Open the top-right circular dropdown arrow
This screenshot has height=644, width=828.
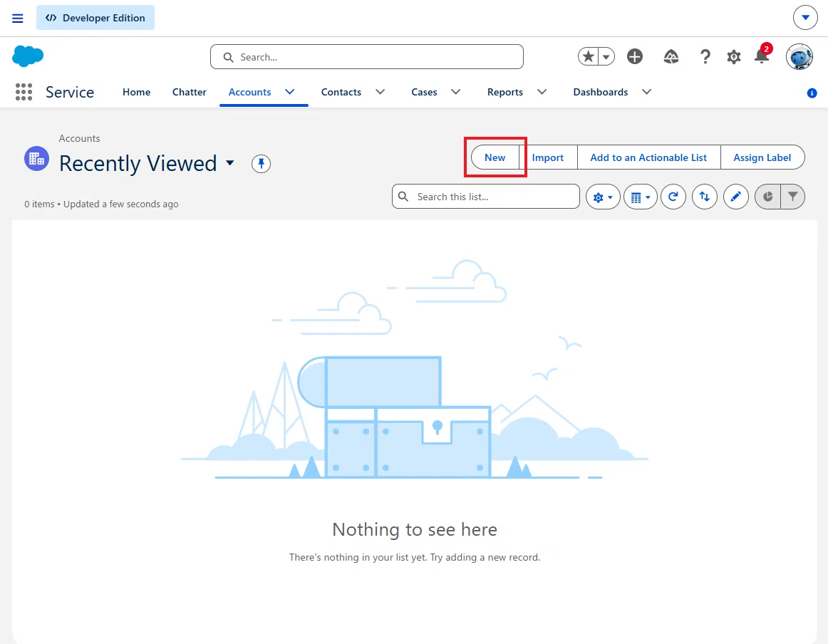805,17
